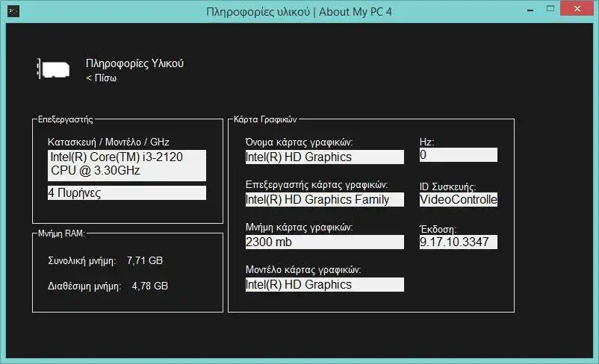Click the 'Όνομα κάρτας γραφικών:' label
The width and height of the screenshot is (599, 364).
(299, 142)
